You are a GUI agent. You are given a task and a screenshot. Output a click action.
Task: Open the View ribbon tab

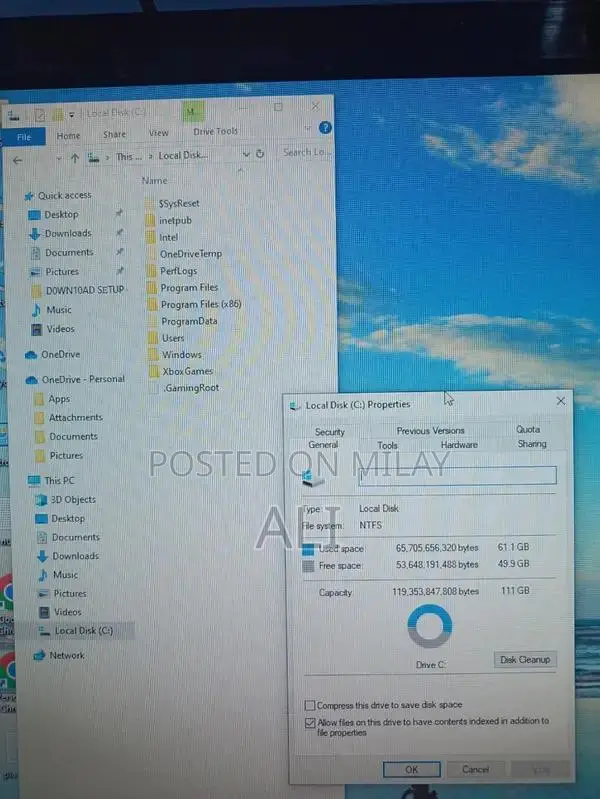pyautogui.click(x=159, y=133)
